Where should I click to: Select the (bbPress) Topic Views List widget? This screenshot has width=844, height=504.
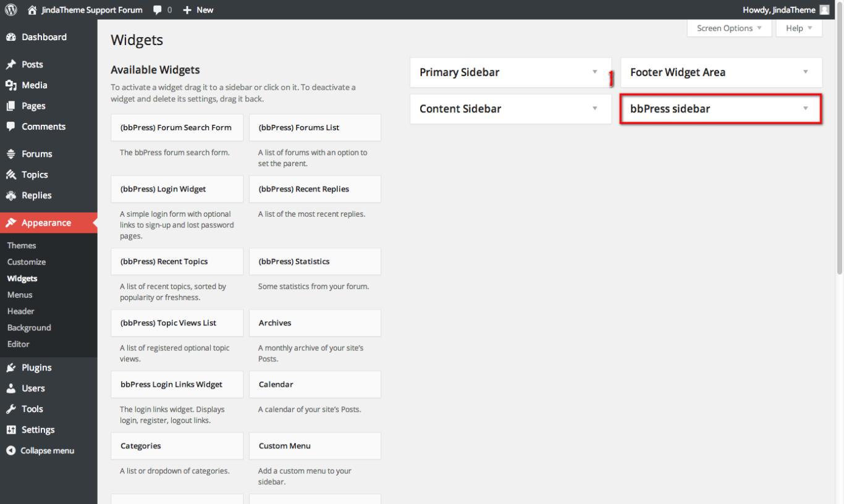[x=177, y=323]
